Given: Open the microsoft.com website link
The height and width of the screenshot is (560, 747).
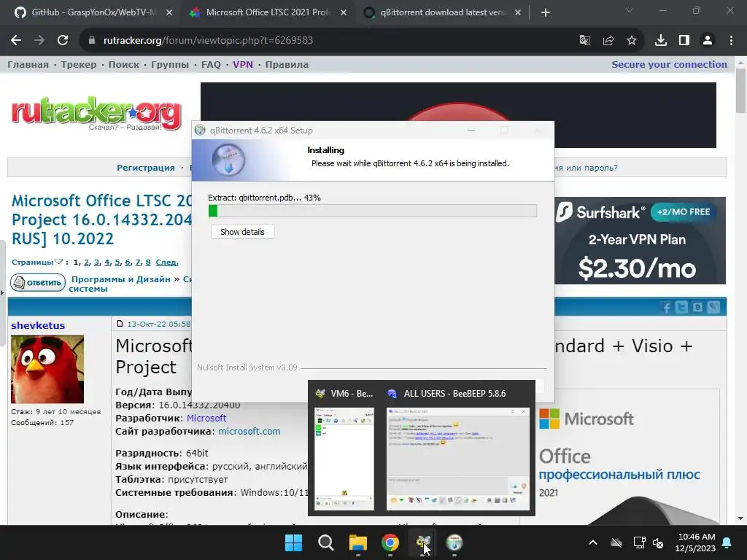Looking at the screenshot, I should tap(249, 432).
